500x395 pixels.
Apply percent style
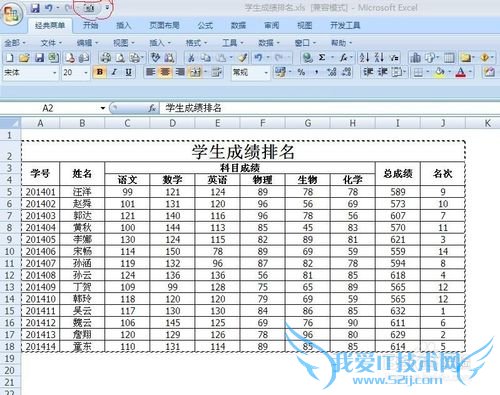(x=301, y=72)
